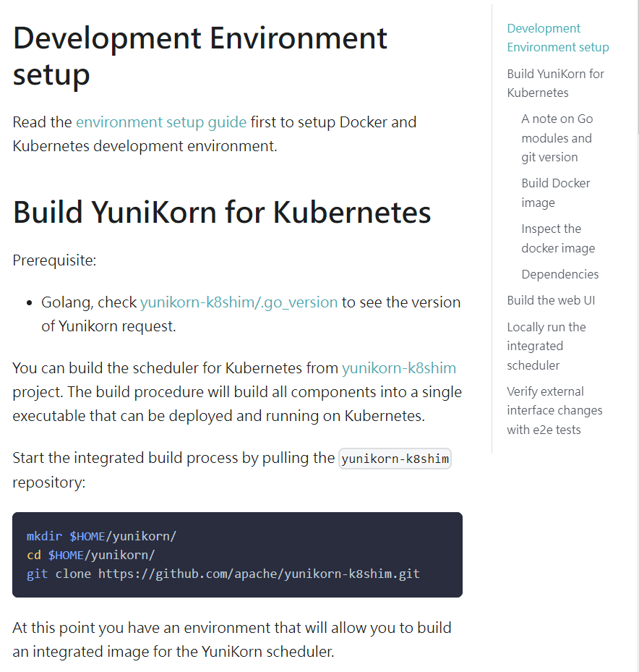This screenshot has height=672, width=639.
Task: Select Dependencies in the sidebar contents
Action: click(x=559, y=274)
